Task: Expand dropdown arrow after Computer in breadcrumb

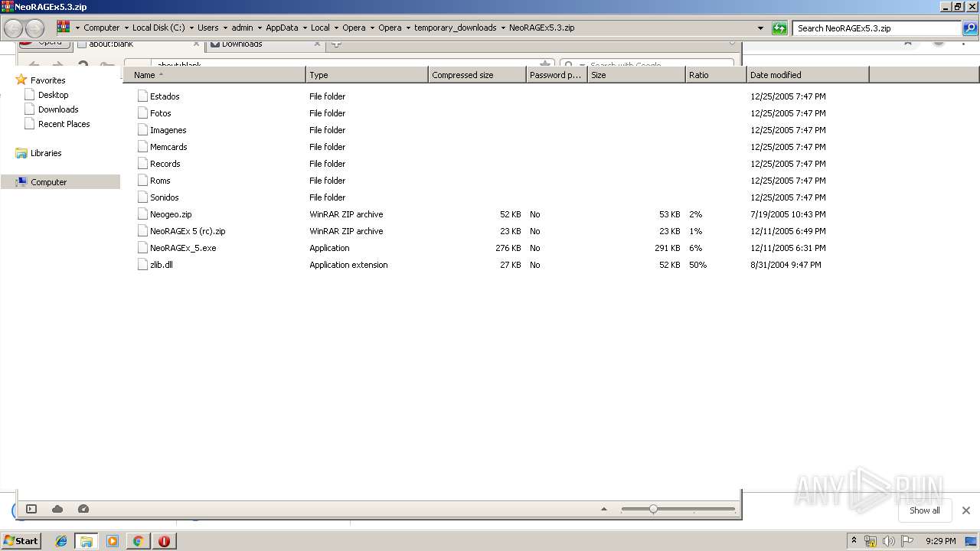Action: click(126, 28)
